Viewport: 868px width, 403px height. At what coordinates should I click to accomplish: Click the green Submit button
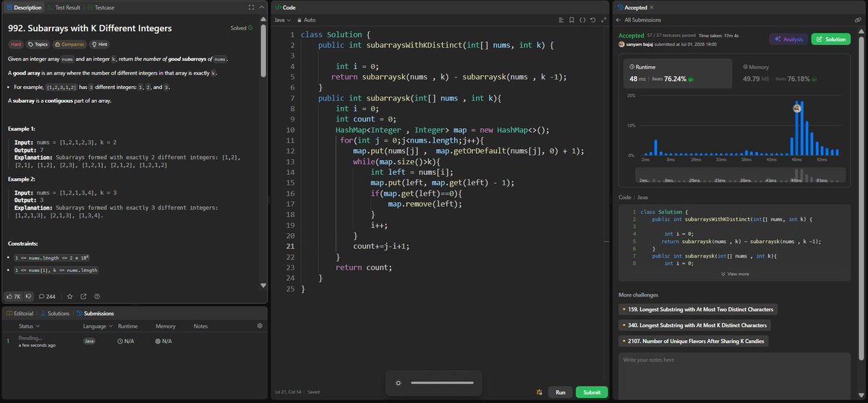click(x=592, y=392)
